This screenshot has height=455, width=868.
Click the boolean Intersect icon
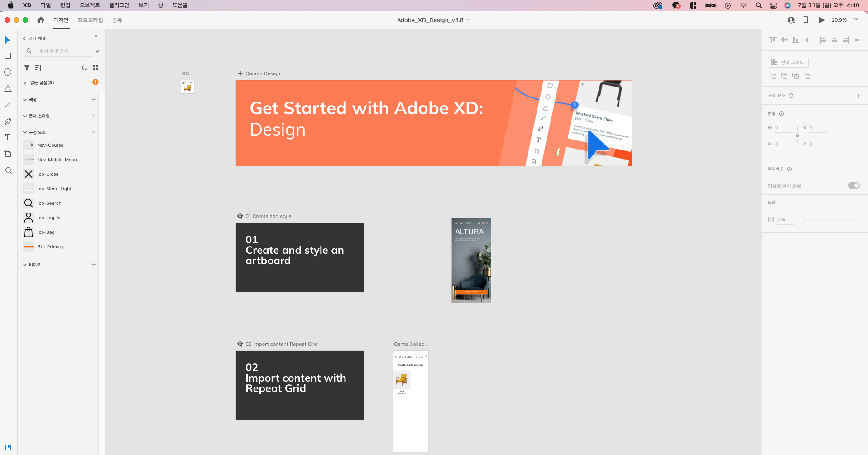coord(796,76)
